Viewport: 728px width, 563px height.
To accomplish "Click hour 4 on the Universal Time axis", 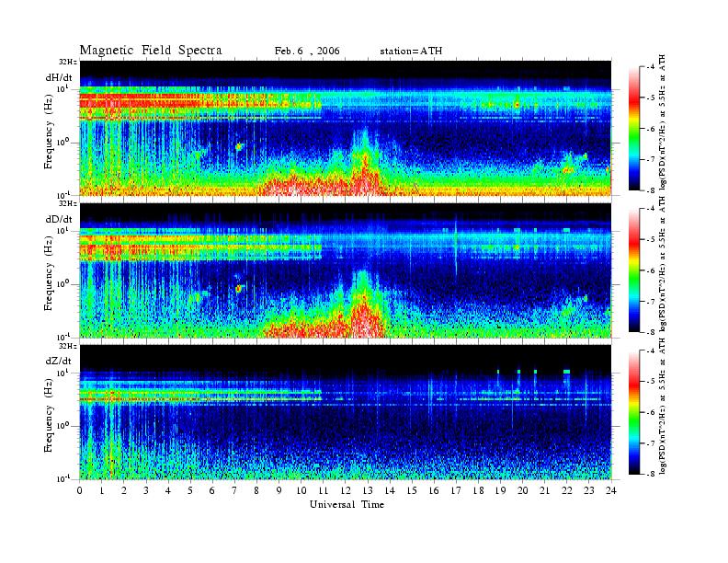I will tap(168, 491).
